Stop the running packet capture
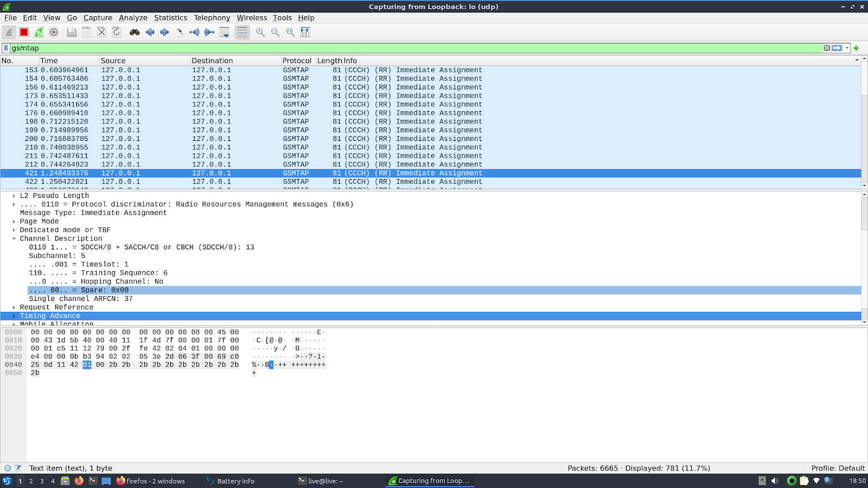 pyautogui.click(x=24, y=33)
